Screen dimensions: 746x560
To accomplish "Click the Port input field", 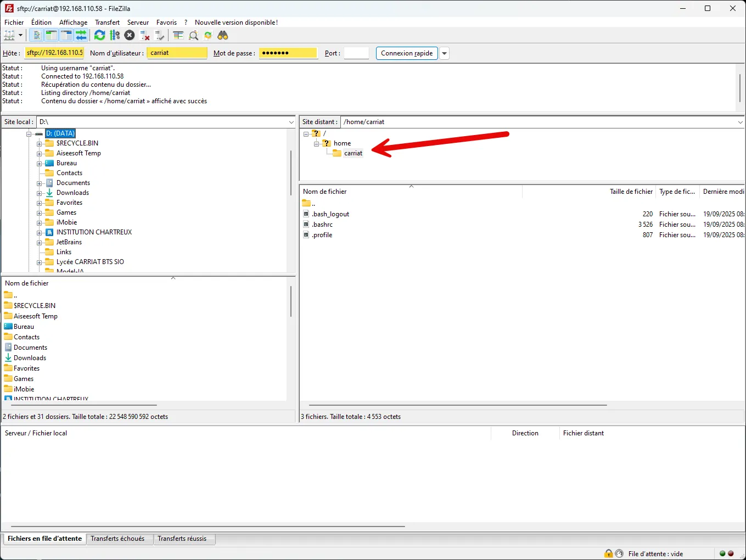I will (356, 53).
